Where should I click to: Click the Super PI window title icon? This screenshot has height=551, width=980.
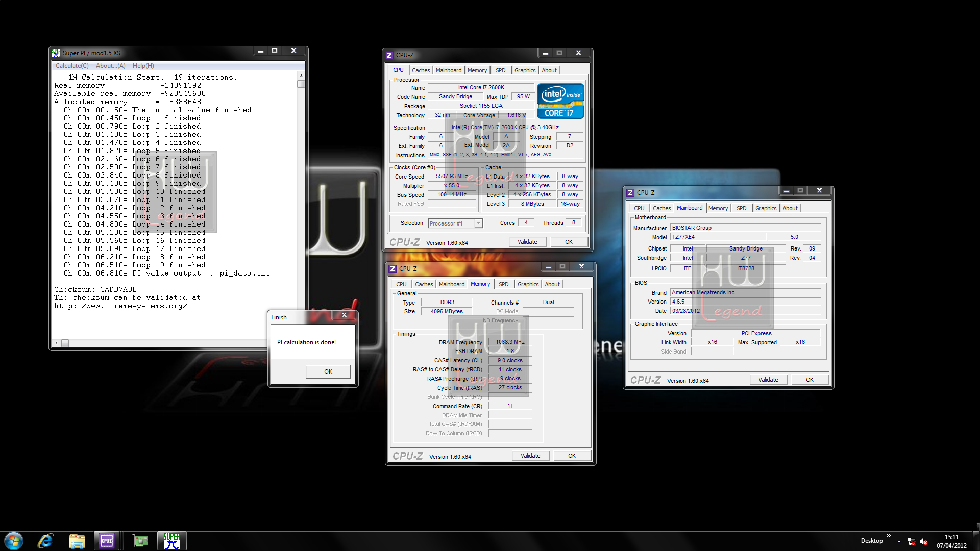point(56,53)
